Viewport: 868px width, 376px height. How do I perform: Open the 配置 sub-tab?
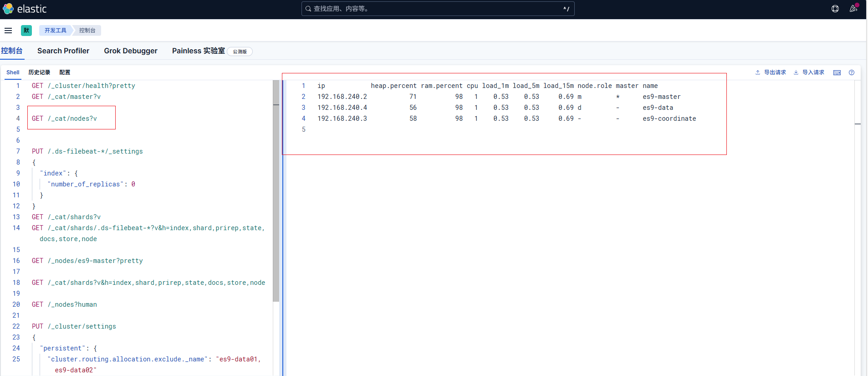(x=65, y=72)
